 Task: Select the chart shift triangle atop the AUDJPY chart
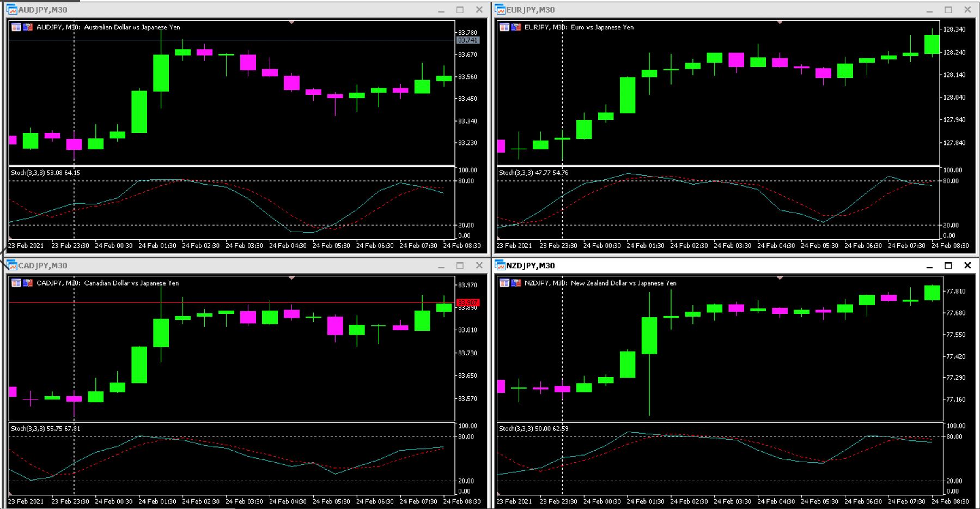[291, 22]
